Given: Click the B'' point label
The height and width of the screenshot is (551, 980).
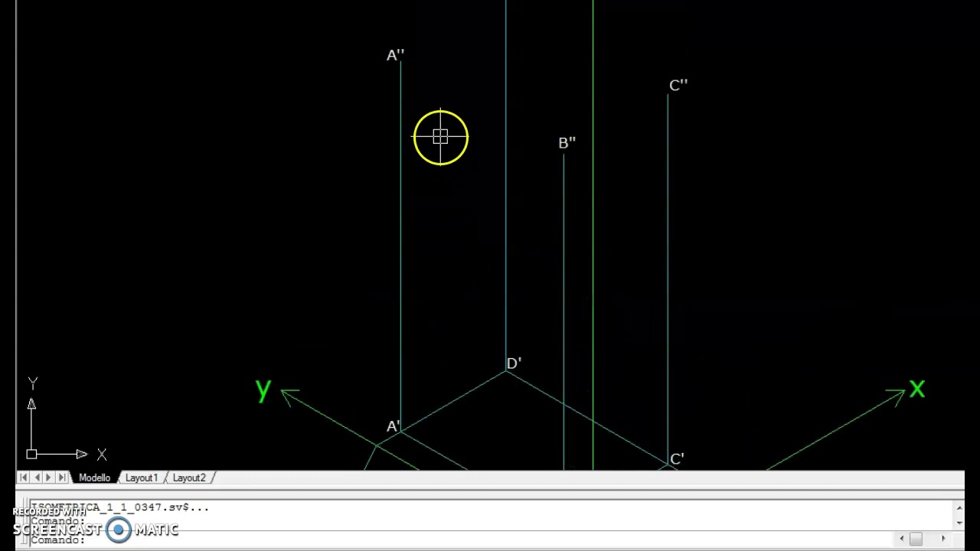Looking at the screenshot, I should (567, 142).
